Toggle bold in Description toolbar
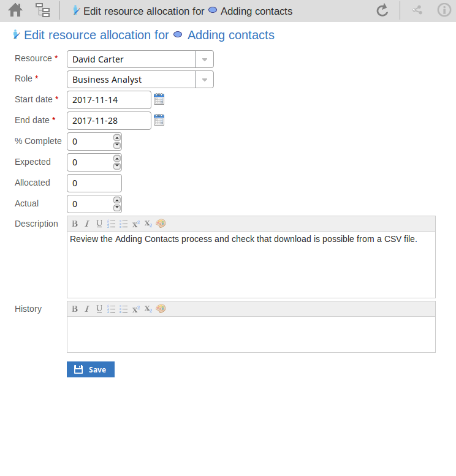 pyautogui.click(x=75, y=224)
